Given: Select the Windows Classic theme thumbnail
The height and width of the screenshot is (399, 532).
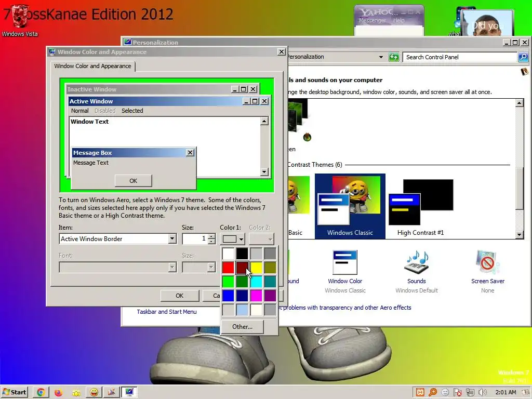Looking at the screenshot, I should (350, 206).
